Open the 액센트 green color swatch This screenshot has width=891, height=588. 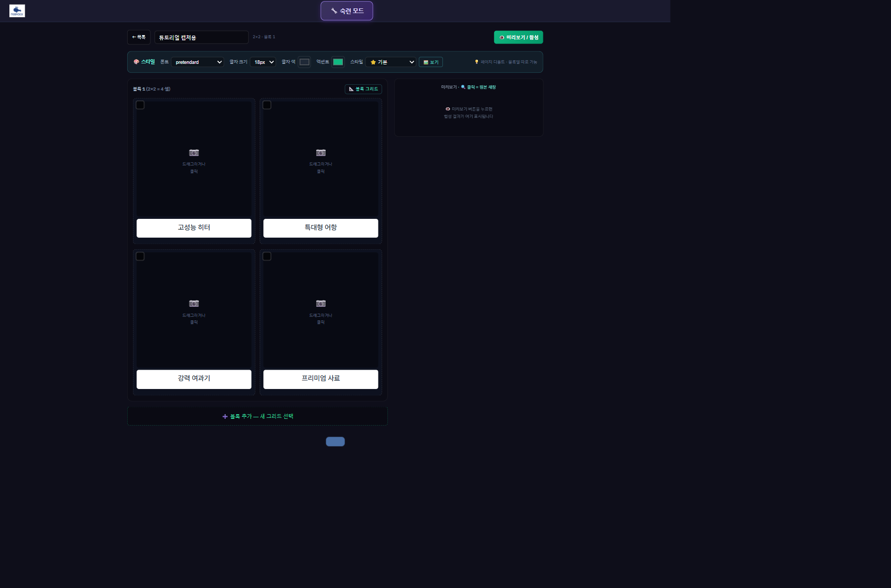[338, 62]
